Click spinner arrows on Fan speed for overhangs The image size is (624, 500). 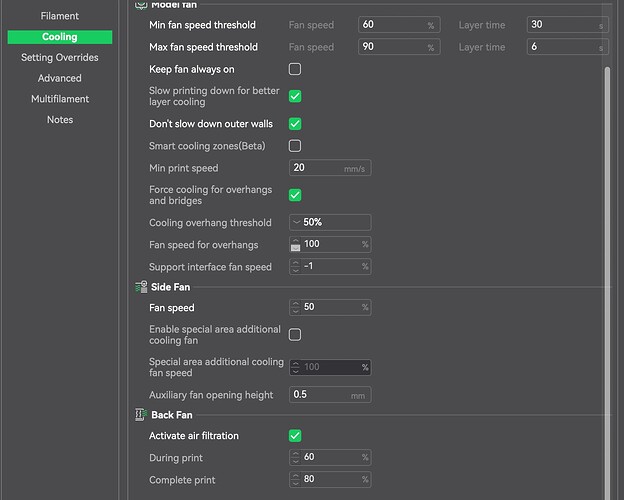click(x=296, y=245)
